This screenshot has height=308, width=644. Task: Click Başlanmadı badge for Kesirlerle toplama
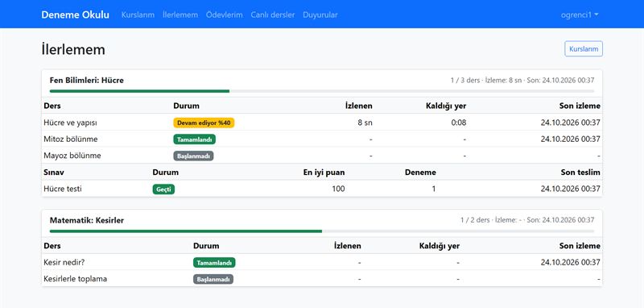click(213, 279)
